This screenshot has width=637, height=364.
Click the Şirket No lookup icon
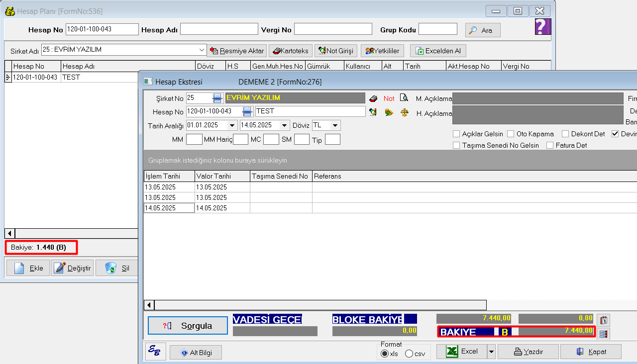click(217, 98)
